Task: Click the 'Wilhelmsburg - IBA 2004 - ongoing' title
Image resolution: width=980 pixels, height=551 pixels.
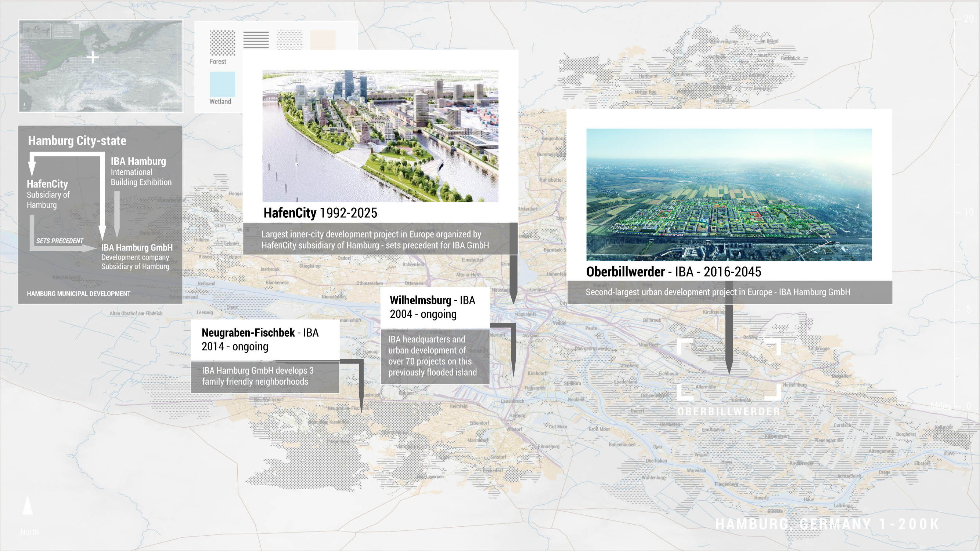Action: point(433,307)
